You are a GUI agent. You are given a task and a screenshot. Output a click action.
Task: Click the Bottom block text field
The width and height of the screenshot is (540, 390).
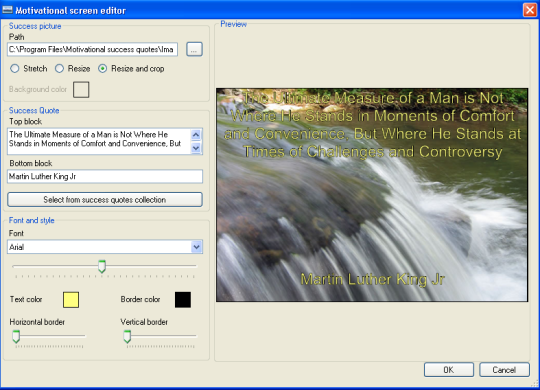click(105, 176)
